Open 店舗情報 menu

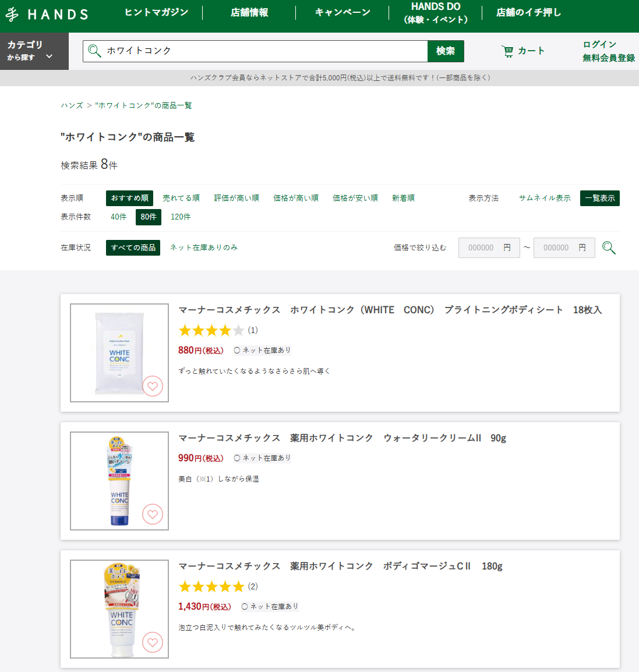[x=249, y=12]
